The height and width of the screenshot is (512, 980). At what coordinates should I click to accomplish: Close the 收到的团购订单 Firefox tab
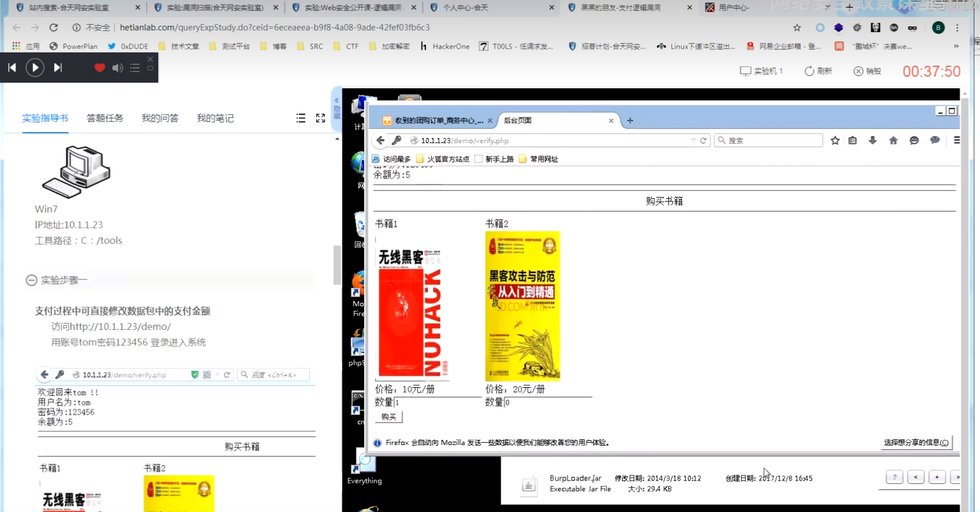[x=490, y=120]
